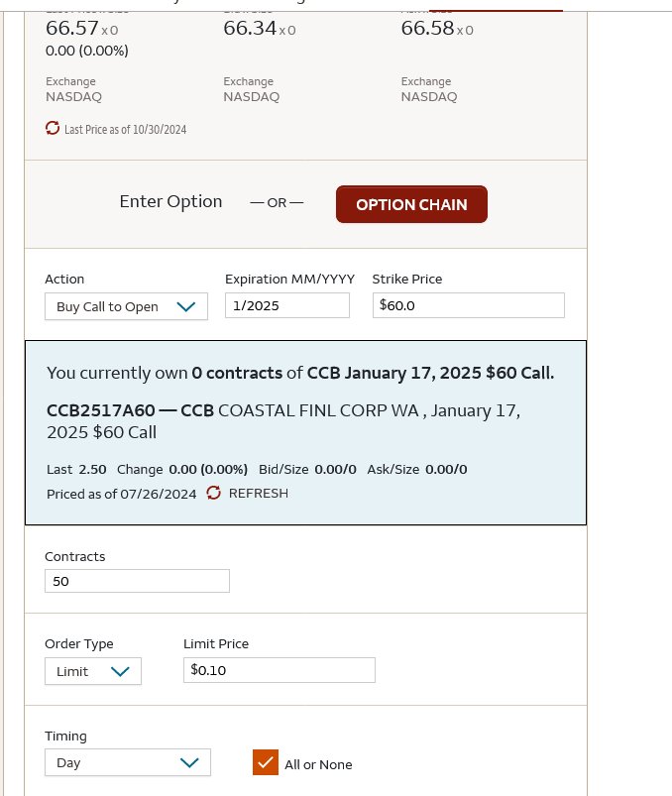Click the Enter Option heading

171,201
